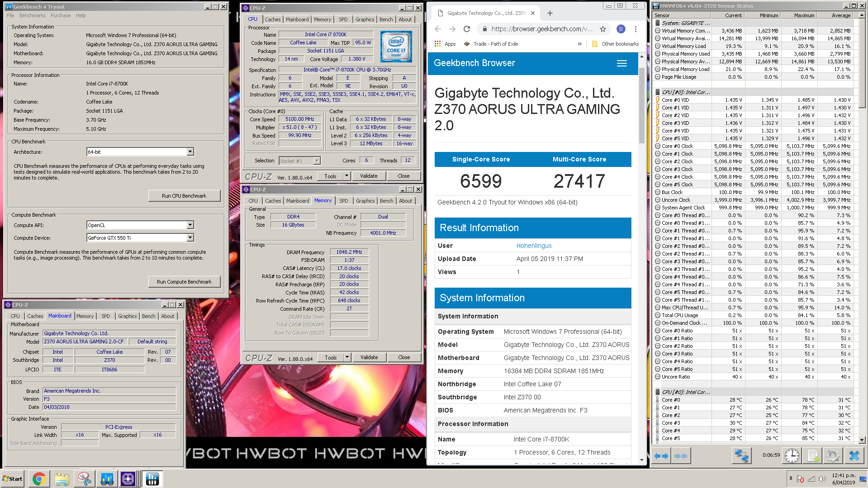Click HWiNFO sensor list scrollbar down arrow
The image size is (868, 488).
pos(862,440)
